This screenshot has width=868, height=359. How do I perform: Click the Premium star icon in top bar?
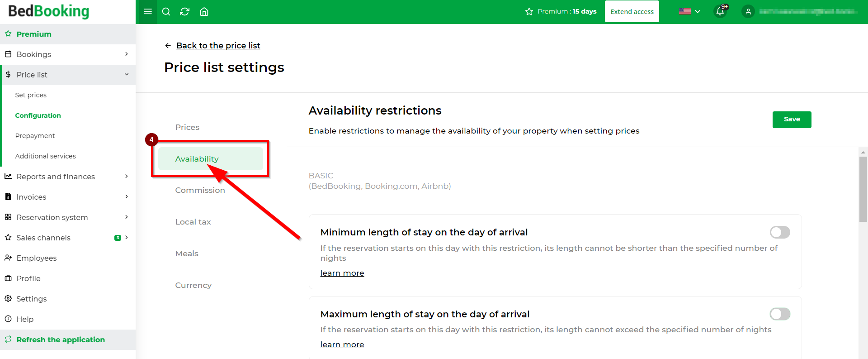click(529, 12)
